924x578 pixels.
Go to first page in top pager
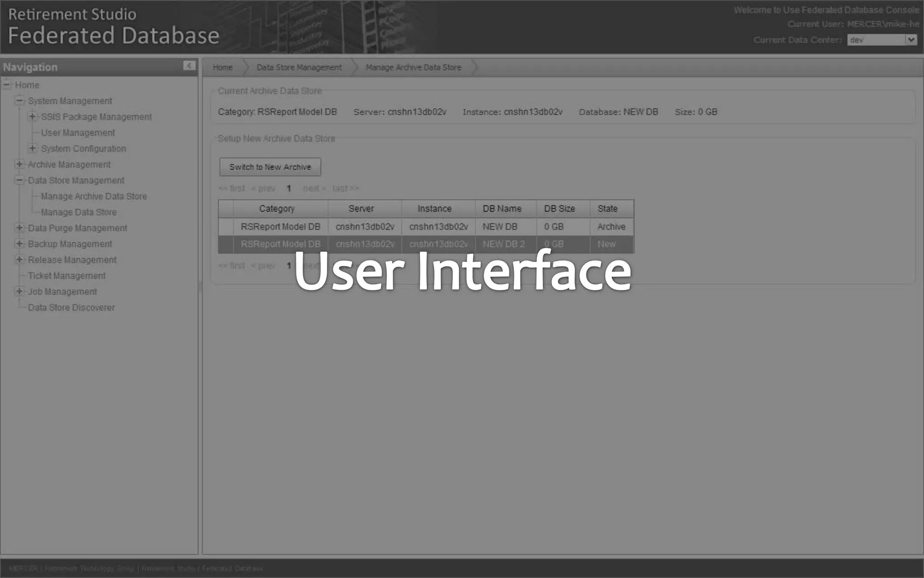click(x=231, y=188)
